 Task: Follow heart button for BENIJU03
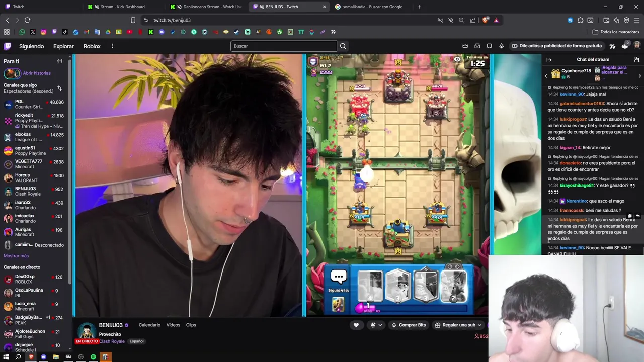(356, 325)
